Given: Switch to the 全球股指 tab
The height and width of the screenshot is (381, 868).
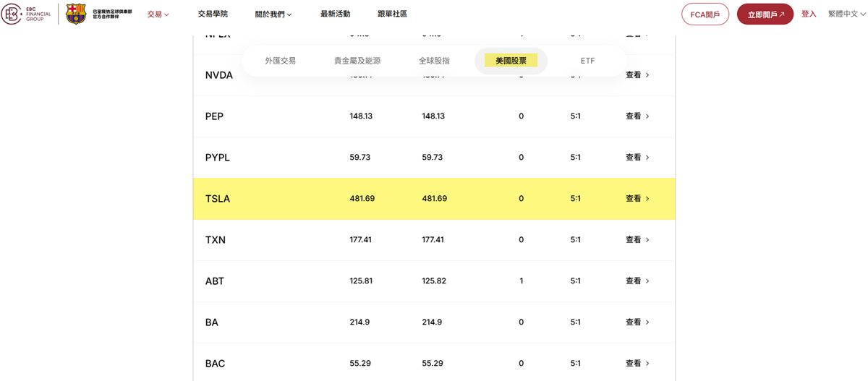Looking at the screenshot, I should point(434,61).
